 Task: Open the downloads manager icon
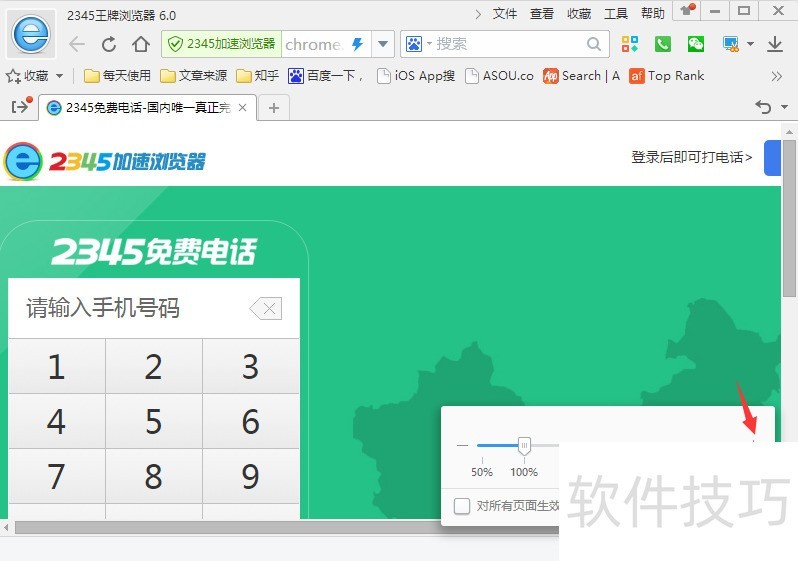click(x=774, y=44)
